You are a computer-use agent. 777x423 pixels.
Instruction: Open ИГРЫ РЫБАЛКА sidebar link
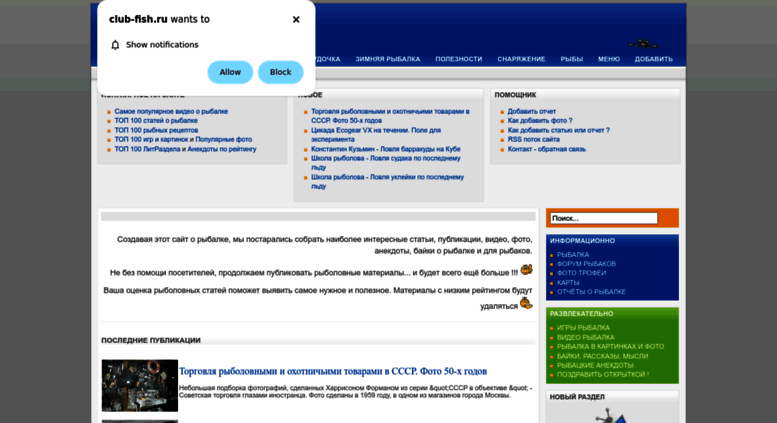tap(583, 328)
